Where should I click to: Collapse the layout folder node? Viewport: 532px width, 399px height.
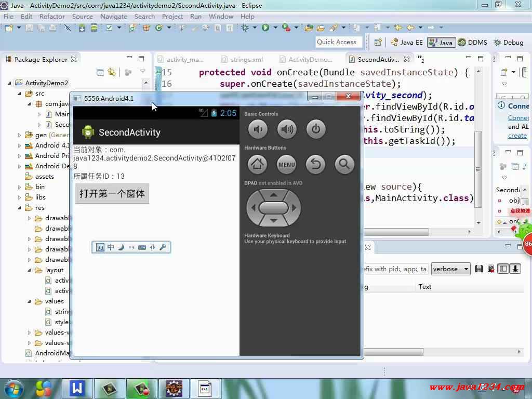point(29,270)
